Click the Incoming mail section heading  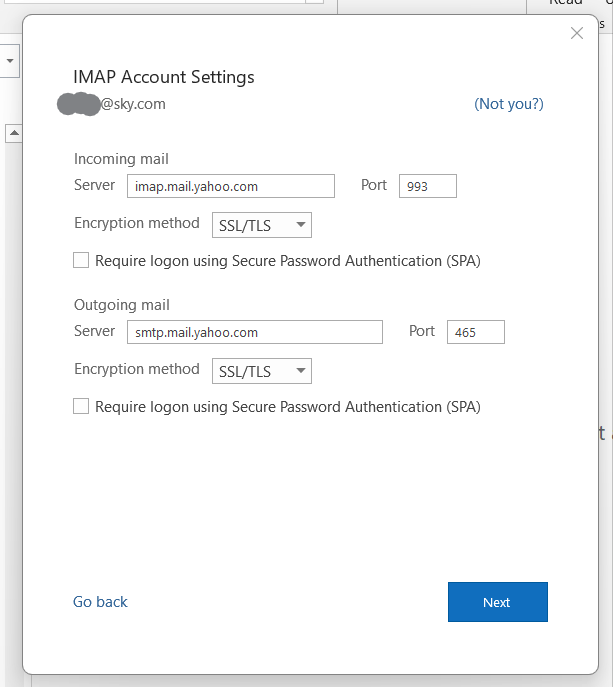[x=121, y=159]
